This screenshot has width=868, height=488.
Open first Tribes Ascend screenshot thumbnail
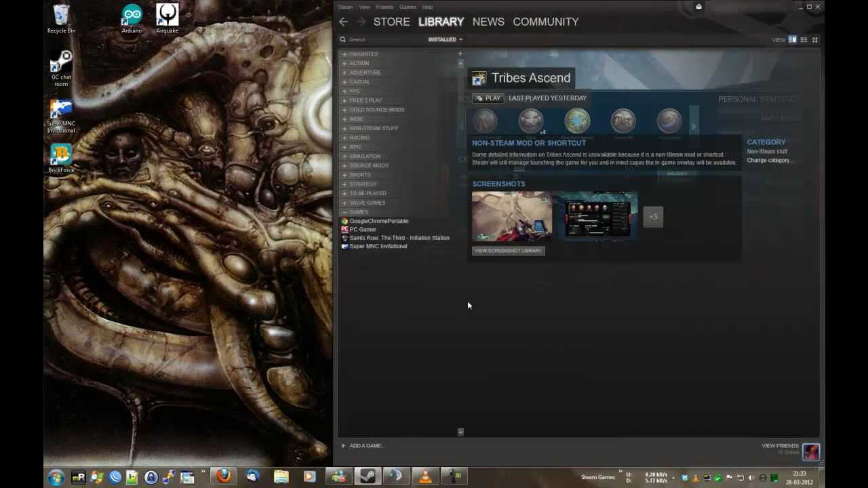(512, 216)
